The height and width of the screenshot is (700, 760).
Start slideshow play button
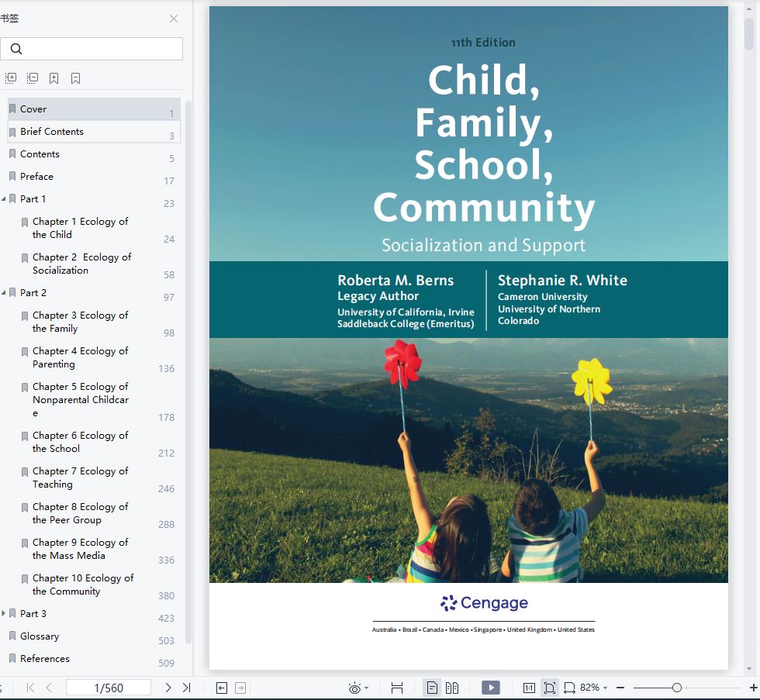point(491,688)
